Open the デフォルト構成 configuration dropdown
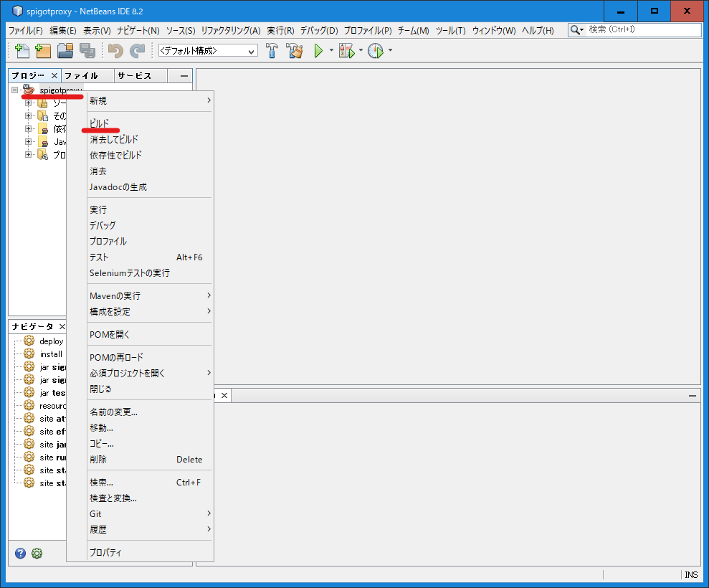Viewport: 709px width, 588px height. click(x=207, y=51)
